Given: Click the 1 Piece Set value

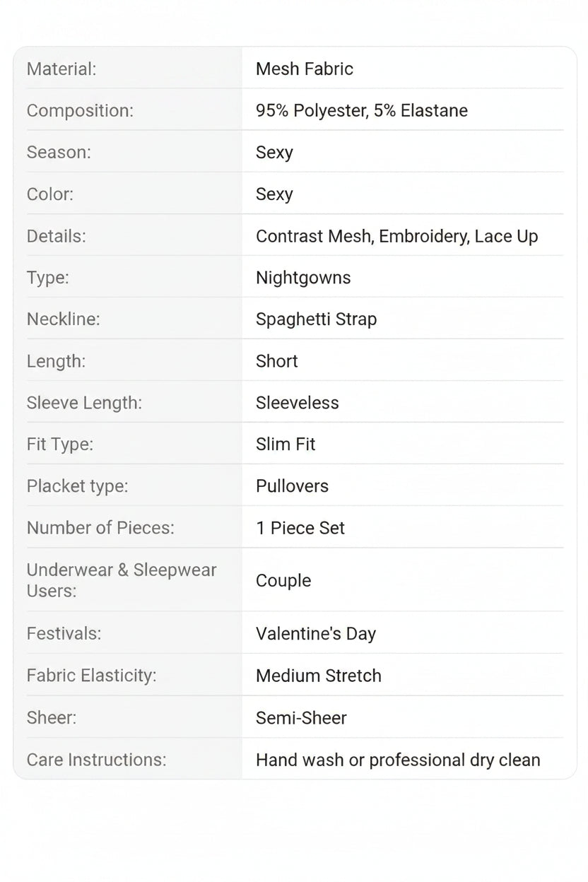Looking at the screenshot, I should click(300, 528).
